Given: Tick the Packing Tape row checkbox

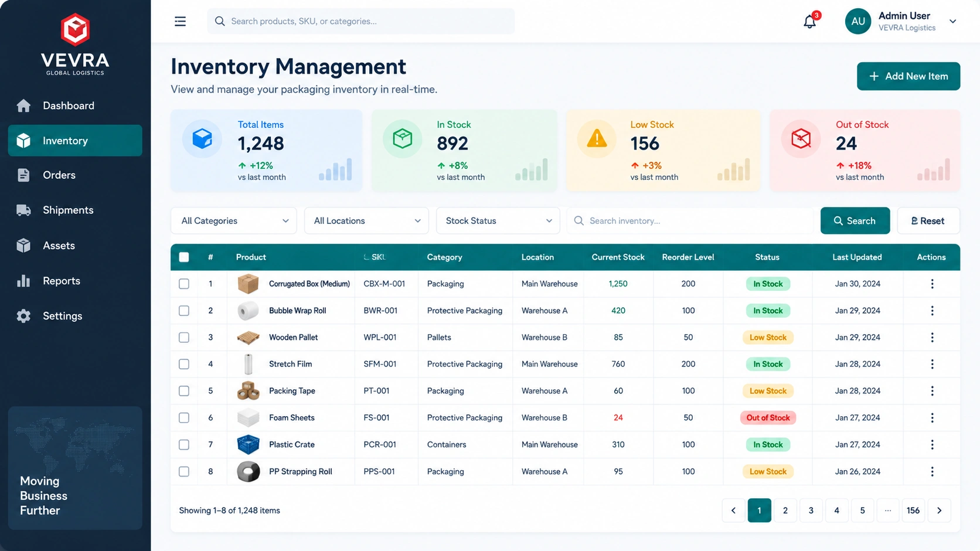Looking at the screenshot, I should click(x=184, y=391).
